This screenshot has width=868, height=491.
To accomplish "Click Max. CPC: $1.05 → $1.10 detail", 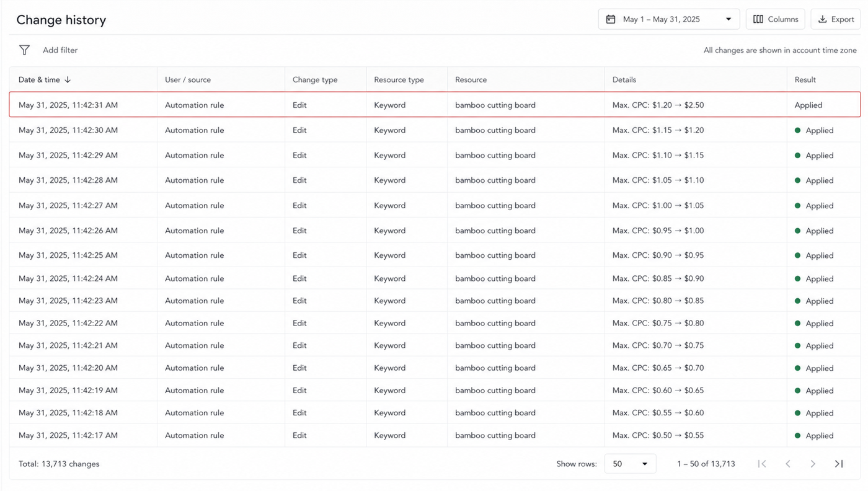I will click(658, 180).
